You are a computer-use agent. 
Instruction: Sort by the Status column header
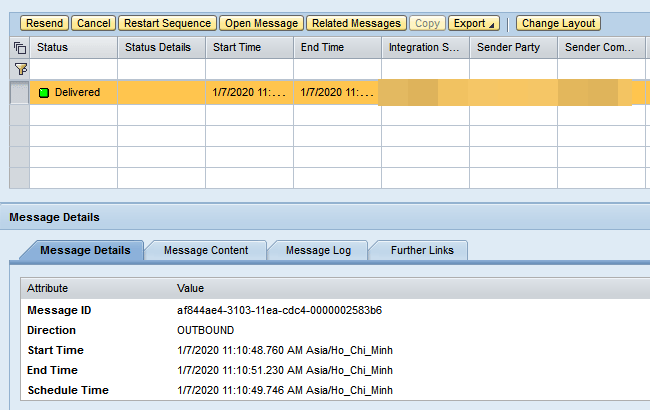coord(73,47)
